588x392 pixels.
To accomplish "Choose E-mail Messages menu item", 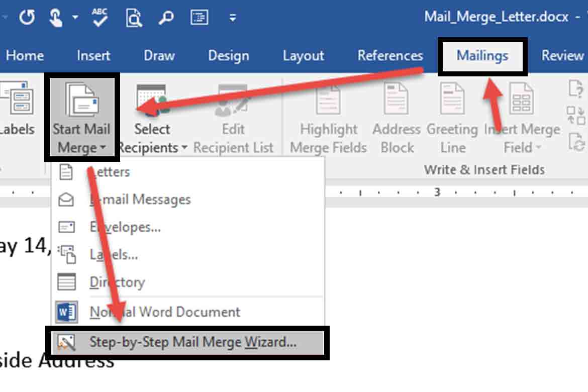I will [x=187, y=199].
